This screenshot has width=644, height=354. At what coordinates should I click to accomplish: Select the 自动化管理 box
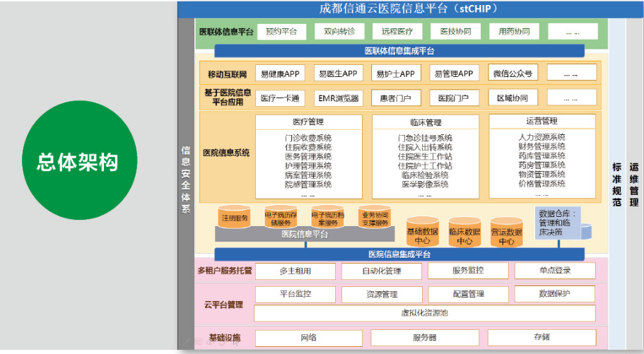[382, 271]
